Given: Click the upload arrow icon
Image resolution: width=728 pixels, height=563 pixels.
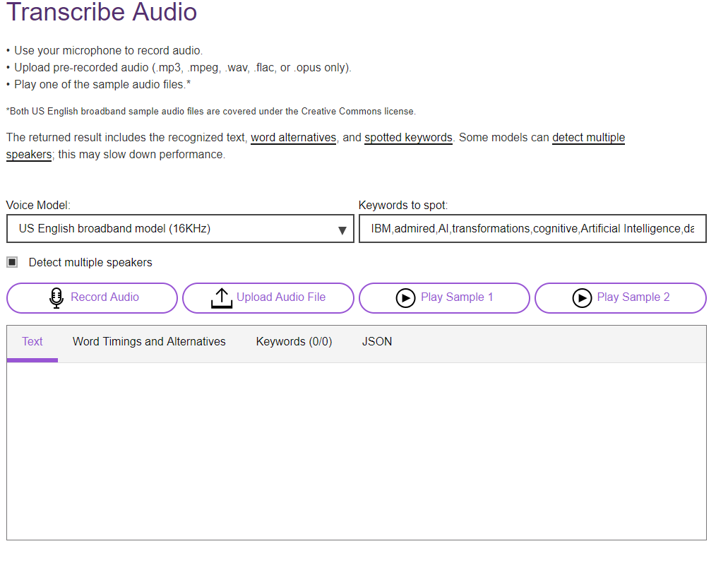Looking at the screenshot, I should coord(222,298).
